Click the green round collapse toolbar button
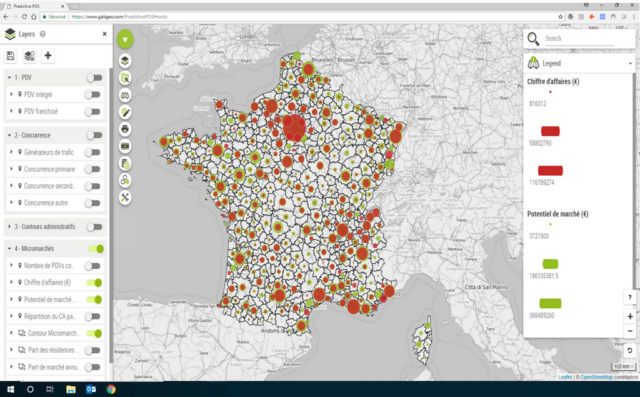 pos(125,40)
